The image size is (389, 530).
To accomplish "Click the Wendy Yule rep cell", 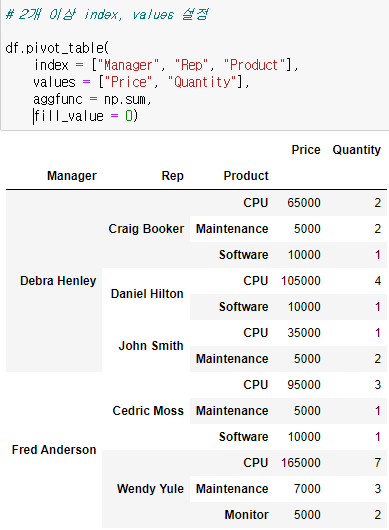I will click(x=150, y=489).
